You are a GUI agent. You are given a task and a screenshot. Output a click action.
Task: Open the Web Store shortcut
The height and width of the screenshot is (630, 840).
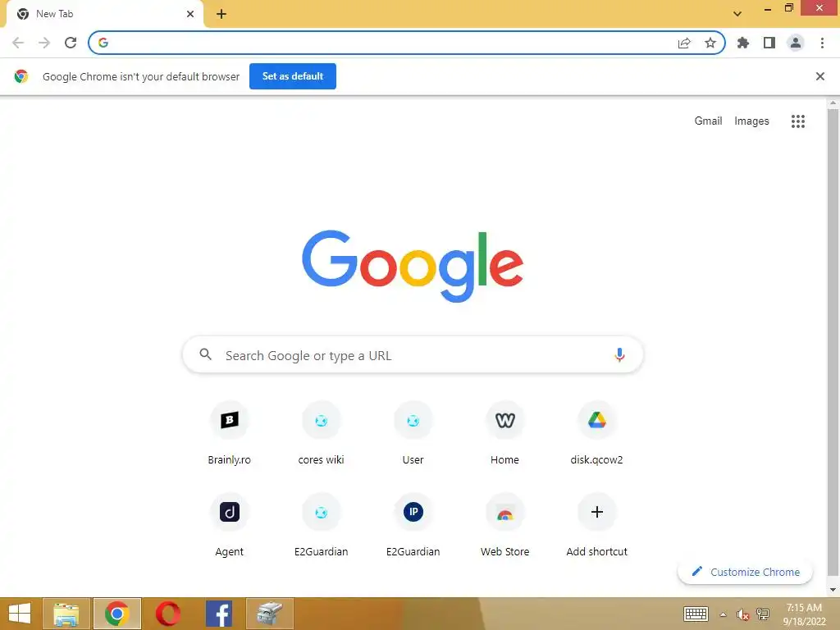(504, 525)
